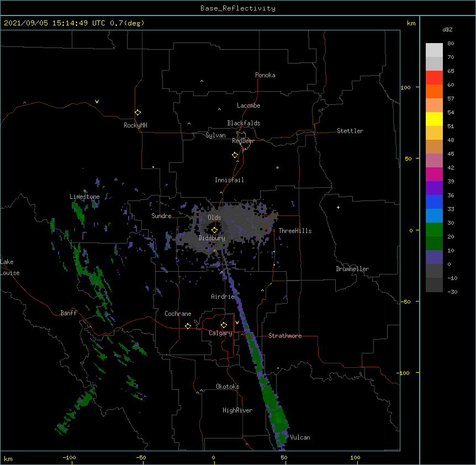476x465 pixels.
Task: Click the yellow diamond marker south of RedDeer
Action: [235, 155]
